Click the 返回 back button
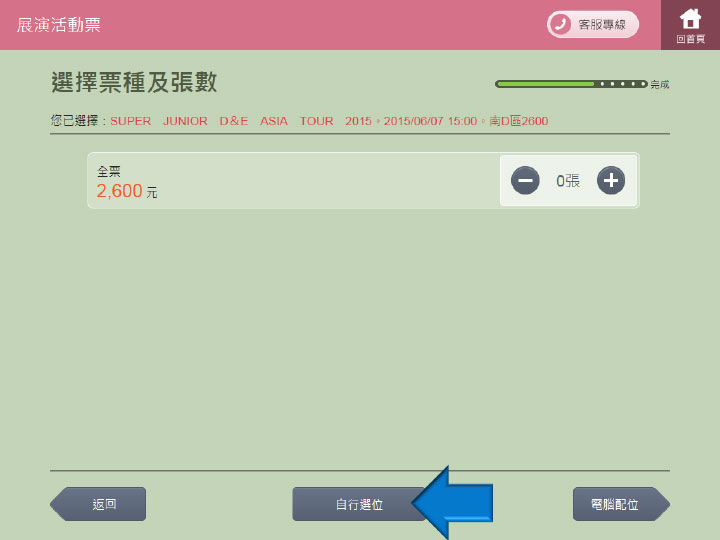The height and width of the screenshot is (540, 720). 100,504
